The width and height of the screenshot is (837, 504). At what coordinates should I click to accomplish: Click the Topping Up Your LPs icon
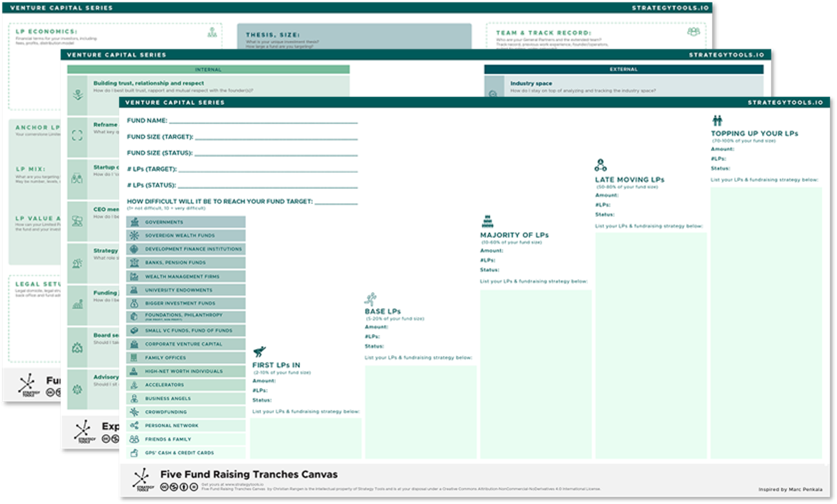(717, 120)
